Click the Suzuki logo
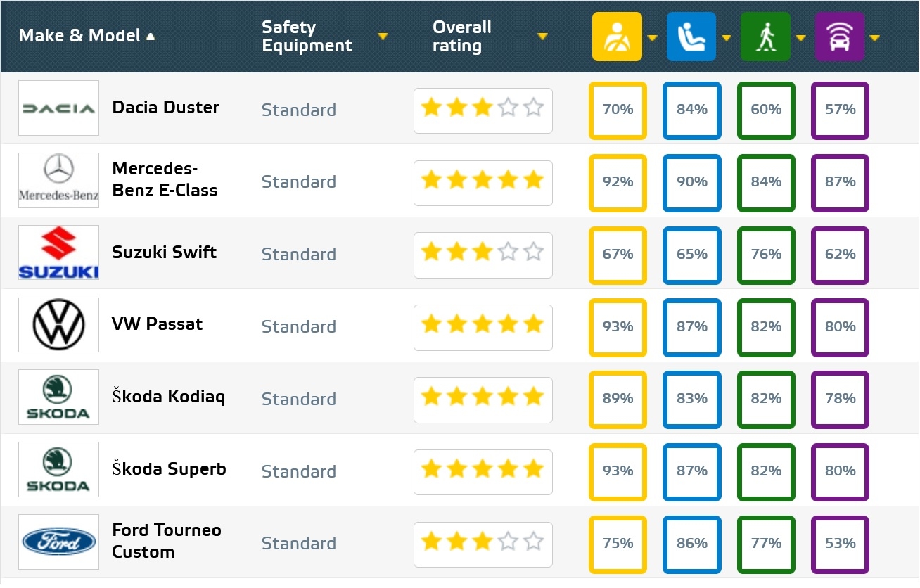The height and width of the screenshot is (588, 920). pyautogui.click(x=58, y=253)
